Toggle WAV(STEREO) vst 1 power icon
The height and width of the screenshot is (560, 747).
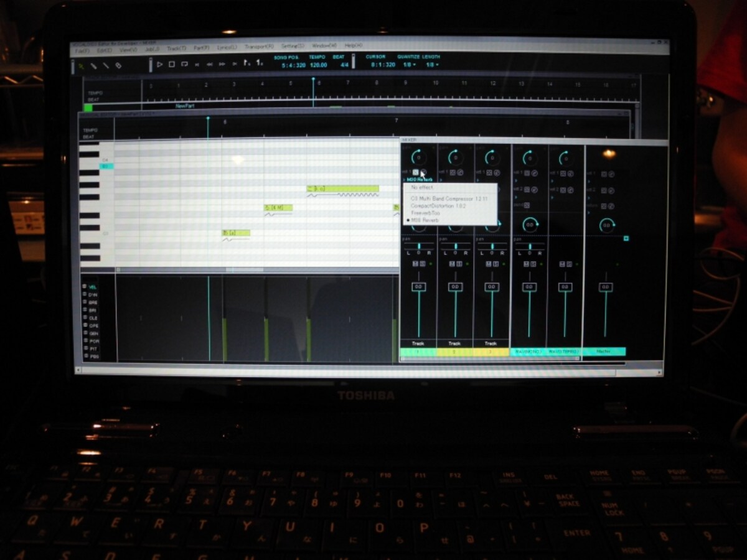click(563, 173)
